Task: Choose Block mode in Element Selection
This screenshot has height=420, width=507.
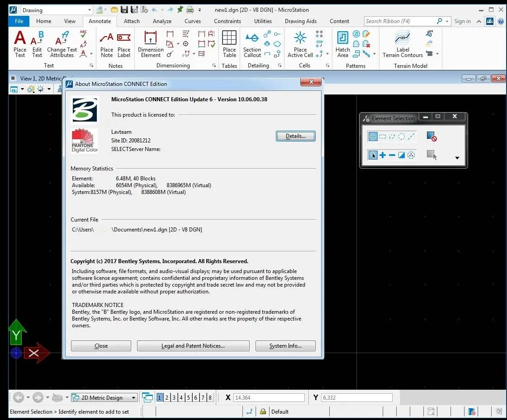Action: 383,137
